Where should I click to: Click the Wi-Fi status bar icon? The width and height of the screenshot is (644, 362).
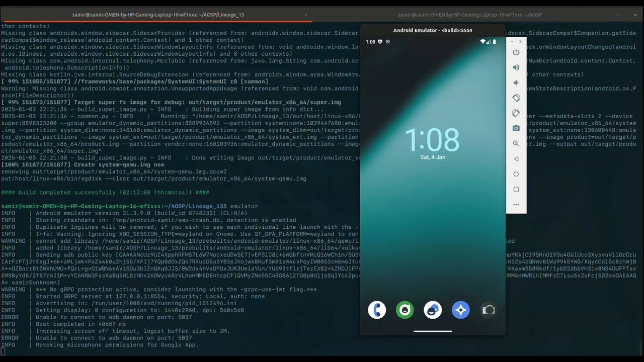pos(483,42)
